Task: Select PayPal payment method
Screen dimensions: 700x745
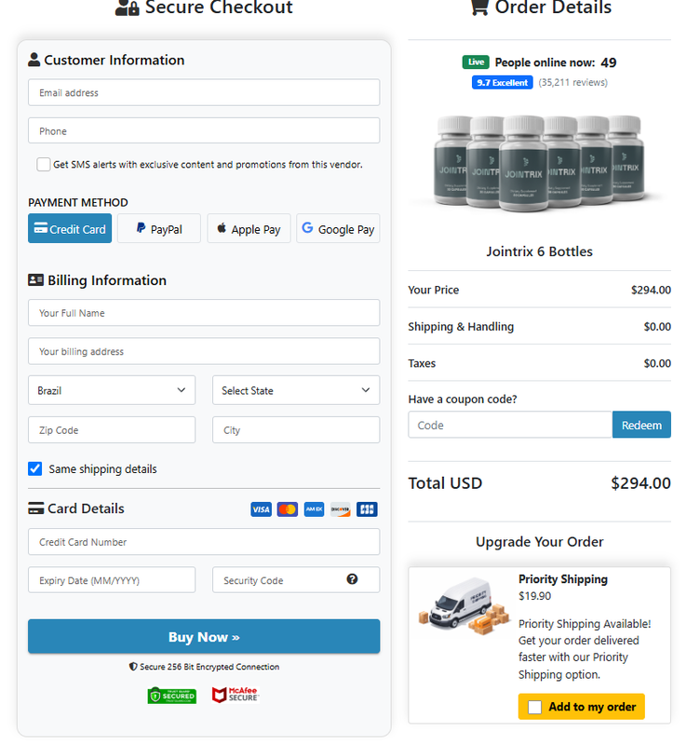Action: [159, 228]
